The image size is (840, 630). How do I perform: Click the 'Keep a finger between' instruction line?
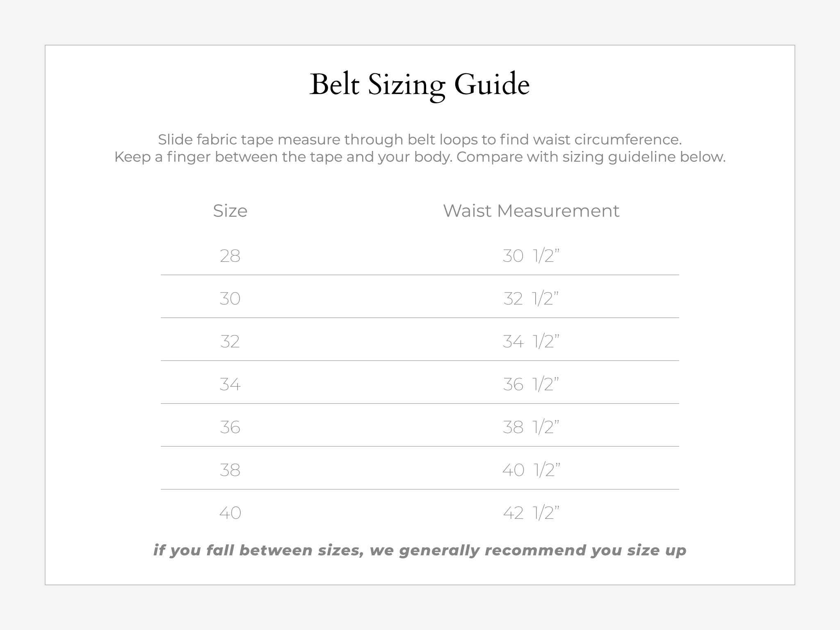click(x=420, y=157)
